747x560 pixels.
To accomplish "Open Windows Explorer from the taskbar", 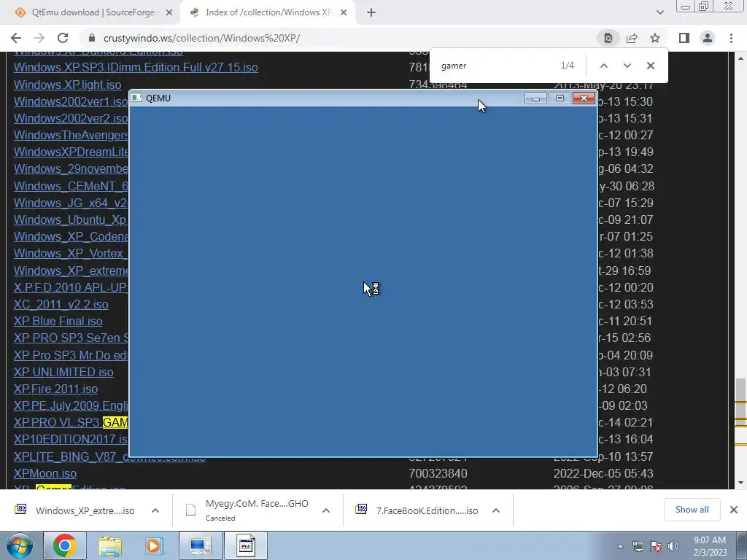I will (110, 545).
